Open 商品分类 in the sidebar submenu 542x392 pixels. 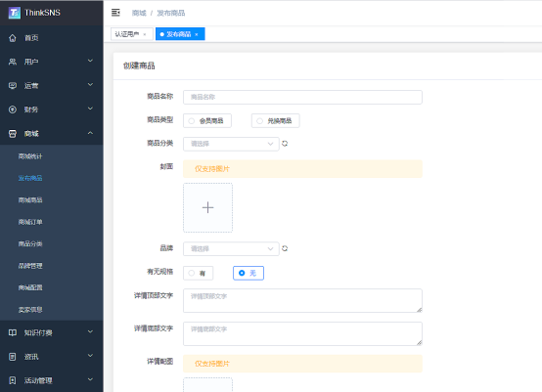(x=30, y=243)
